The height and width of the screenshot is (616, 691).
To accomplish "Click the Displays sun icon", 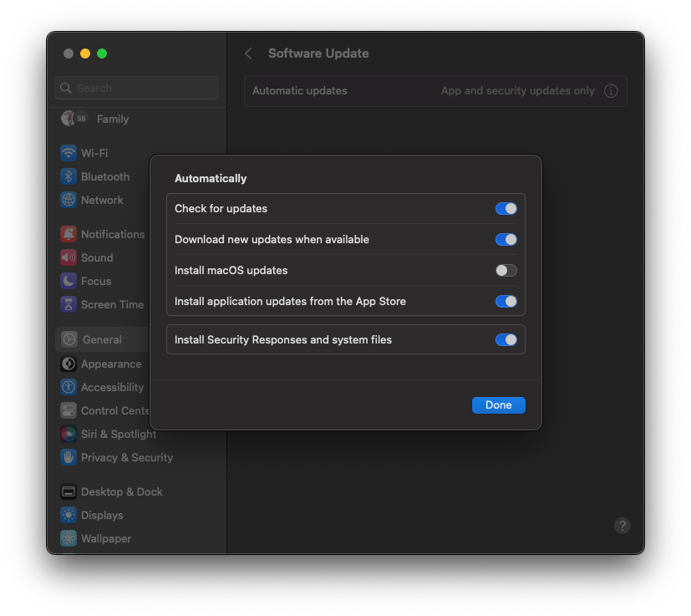I will pos(69,515).
